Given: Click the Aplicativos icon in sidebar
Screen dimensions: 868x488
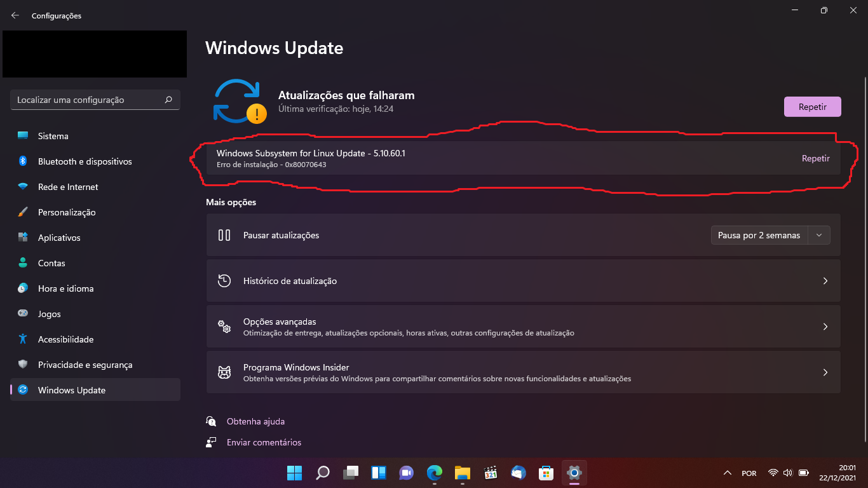Looking at the screenshot, I should click(x=23, y=238).
